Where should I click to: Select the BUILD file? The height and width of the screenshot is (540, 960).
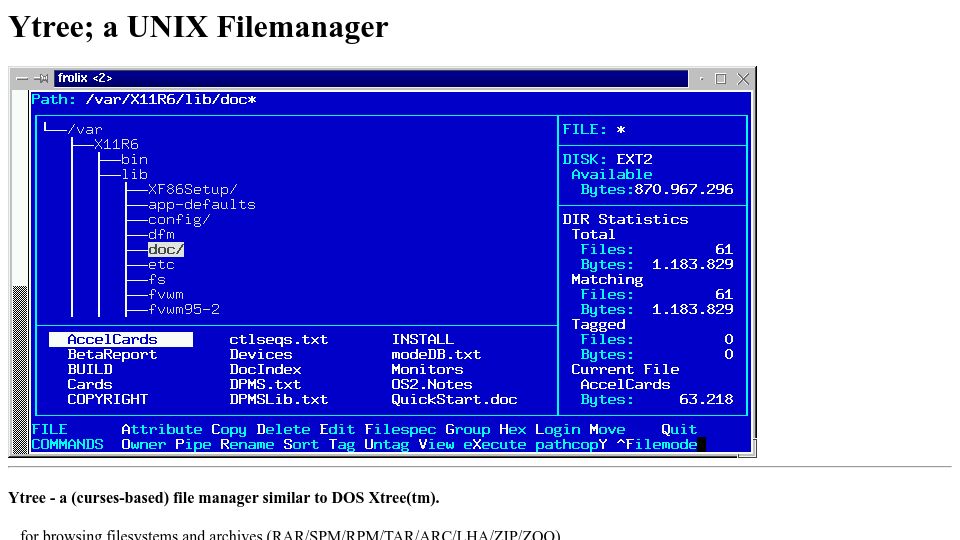point(89,369)
